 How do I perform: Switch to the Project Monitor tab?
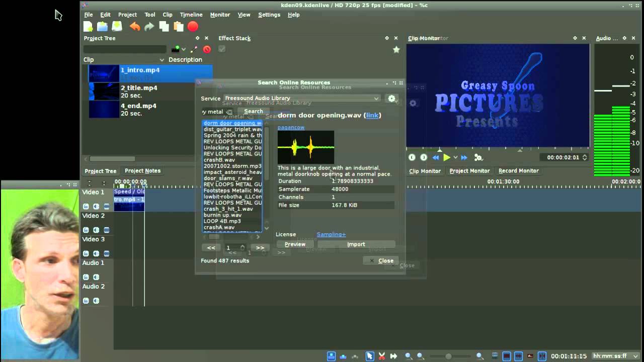[x=469, y=171]
